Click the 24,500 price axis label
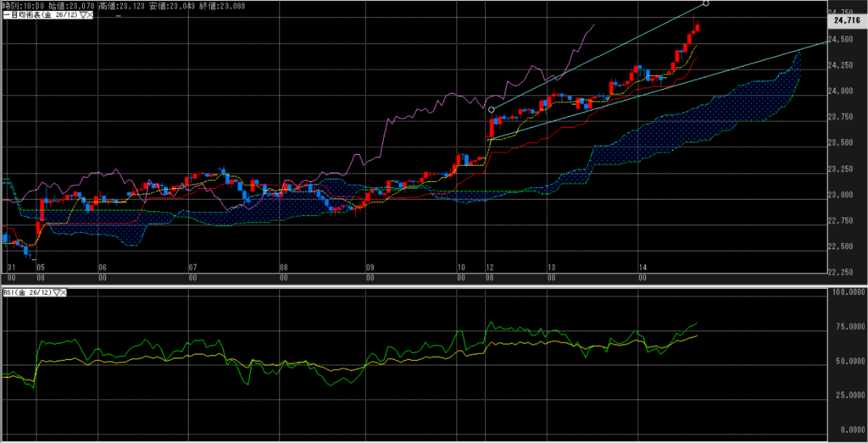868x443 pixels. click(843, 39)
